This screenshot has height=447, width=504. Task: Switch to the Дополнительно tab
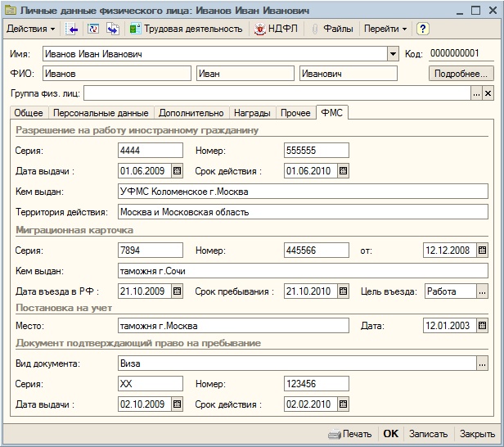[x=191, y=113]
